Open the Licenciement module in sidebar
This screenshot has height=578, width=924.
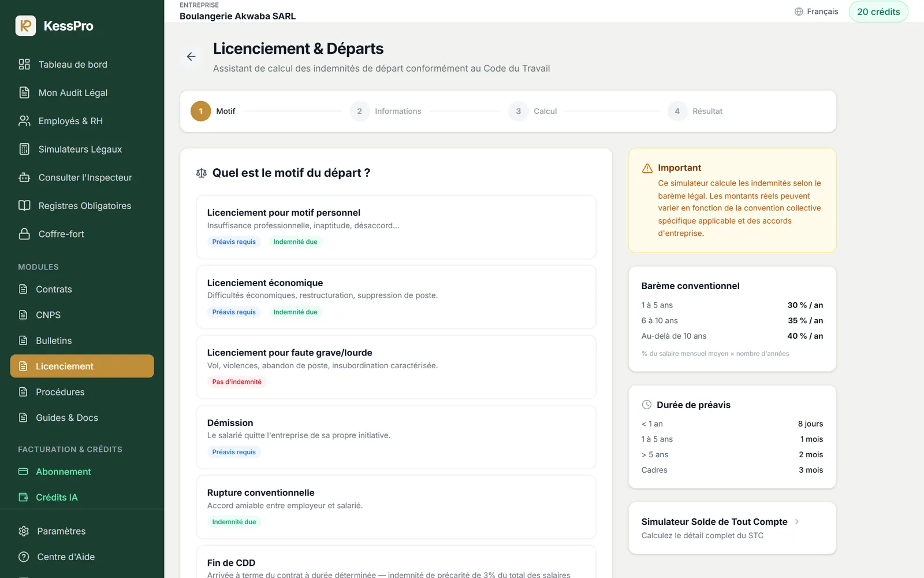82,366
